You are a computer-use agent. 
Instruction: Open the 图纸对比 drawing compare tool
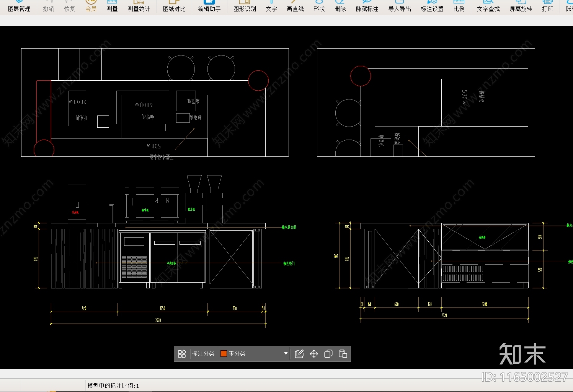(x=174, y=7)
